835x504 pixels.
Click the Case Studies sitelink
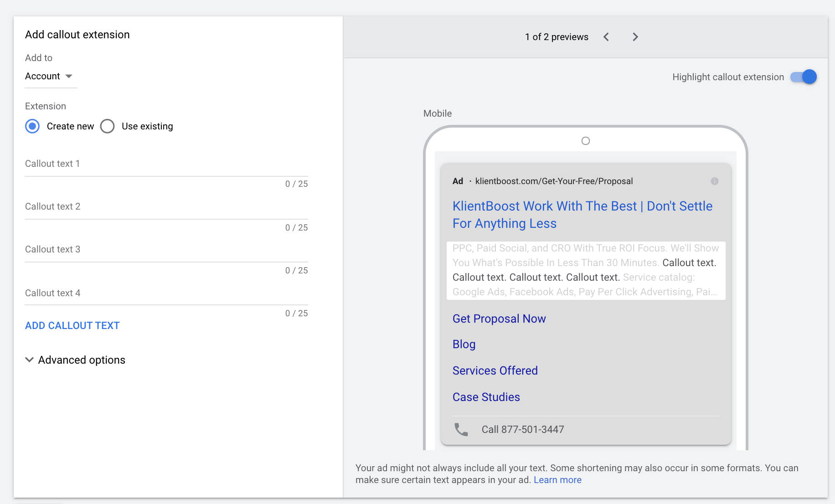[486, 397]
